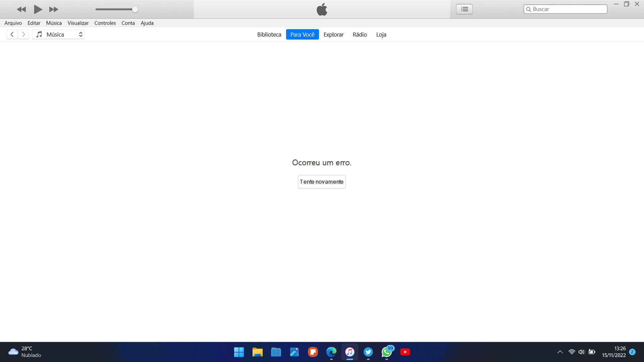
Task: Open the Conta menu
Action: 128,23
